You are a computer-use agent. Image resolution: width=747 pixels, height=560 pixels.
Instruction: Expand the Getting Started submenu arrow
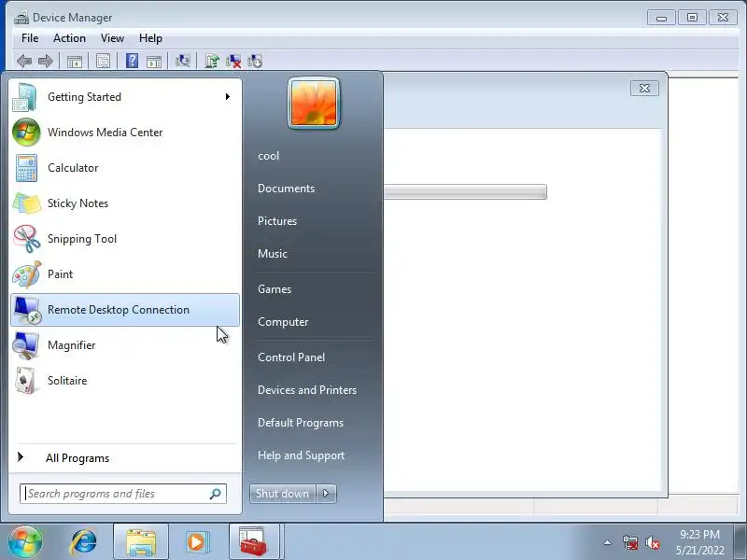pyautogui.click(x=228, y=97)
